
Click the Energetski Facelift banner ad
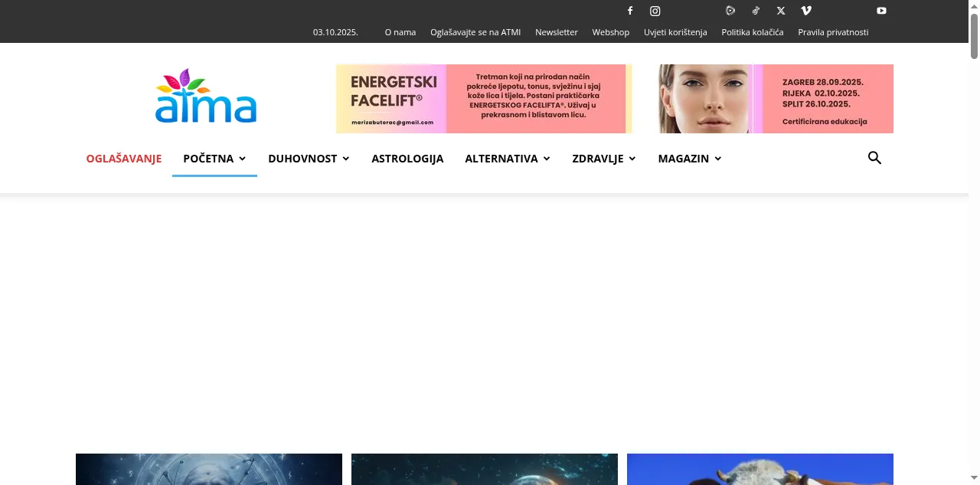[484, 99]
